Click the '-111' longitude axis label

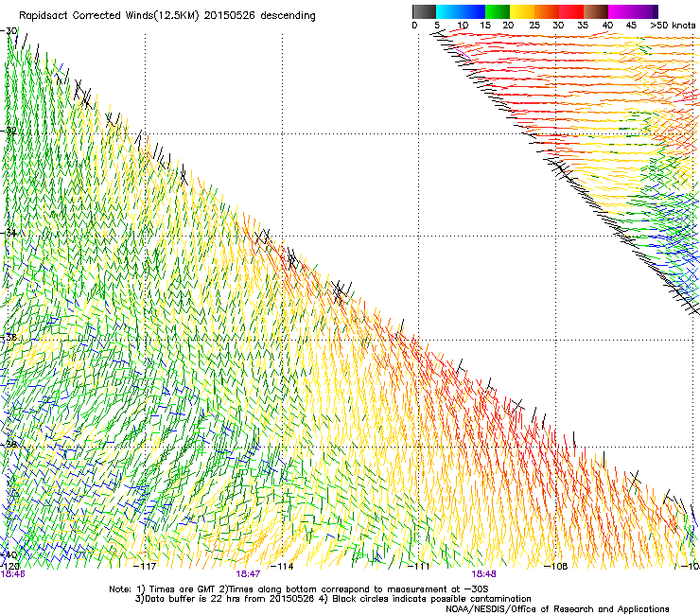419,567
